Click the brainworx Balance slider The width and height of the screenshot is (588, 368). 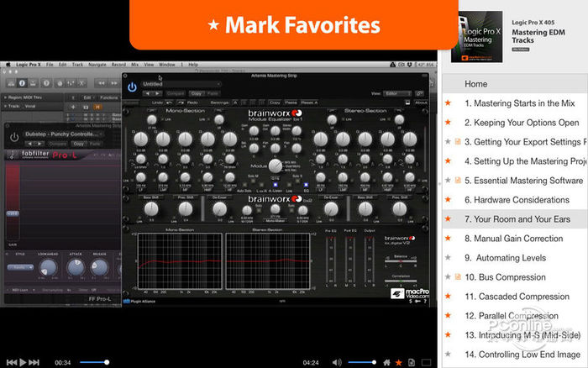click(x=401, y=260)
